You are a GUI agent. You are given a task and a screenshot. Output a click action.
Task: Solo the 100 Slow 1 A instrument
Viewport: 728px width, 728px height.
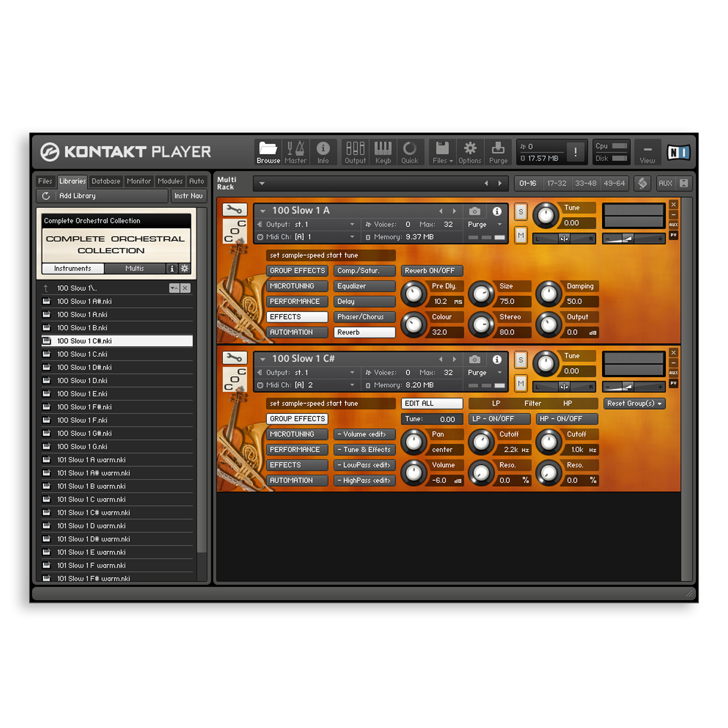[521, 212]
